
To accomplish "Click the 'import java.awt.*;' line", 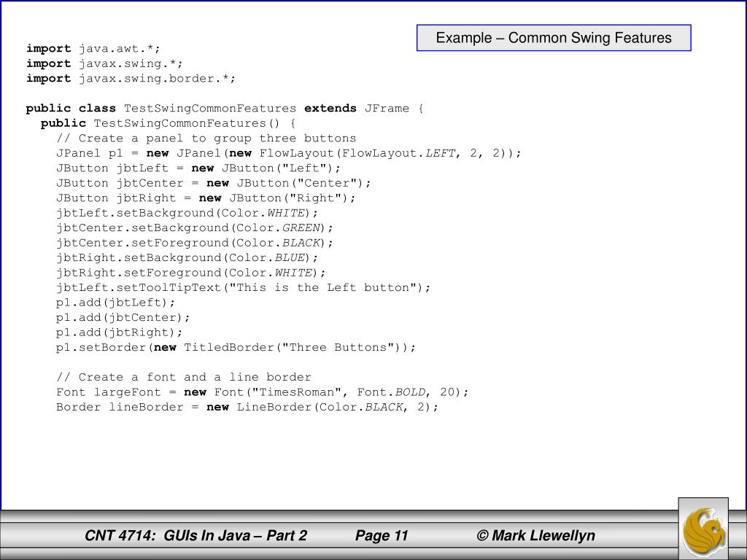I will [x=93, y=49].
